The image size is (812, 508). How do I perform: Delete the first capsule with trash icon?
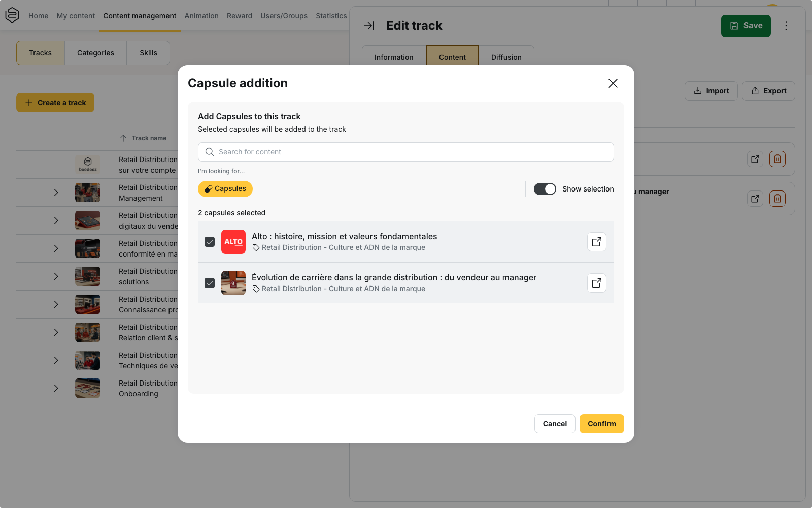777,159
